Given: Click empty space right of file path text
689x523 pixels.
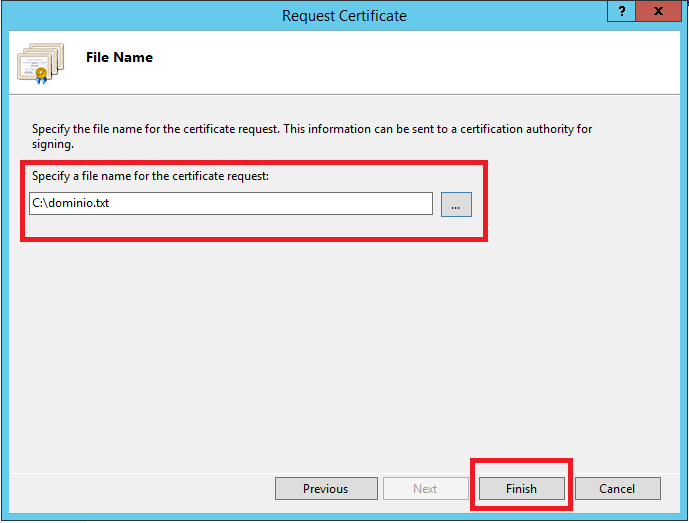Looking at the screenshot, I should pos(300,204).
